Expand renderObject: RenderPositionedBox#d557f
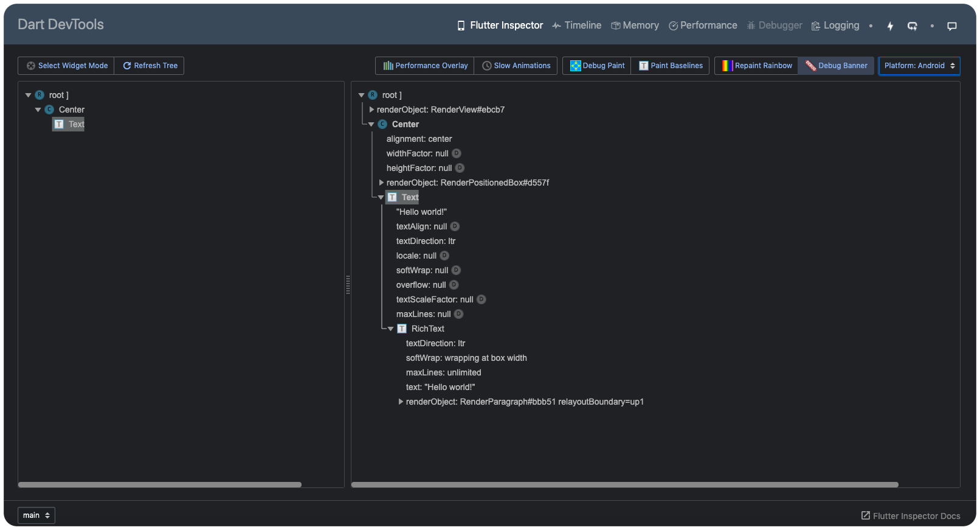This screenshot has height=530, width=980. pos(381,183)
